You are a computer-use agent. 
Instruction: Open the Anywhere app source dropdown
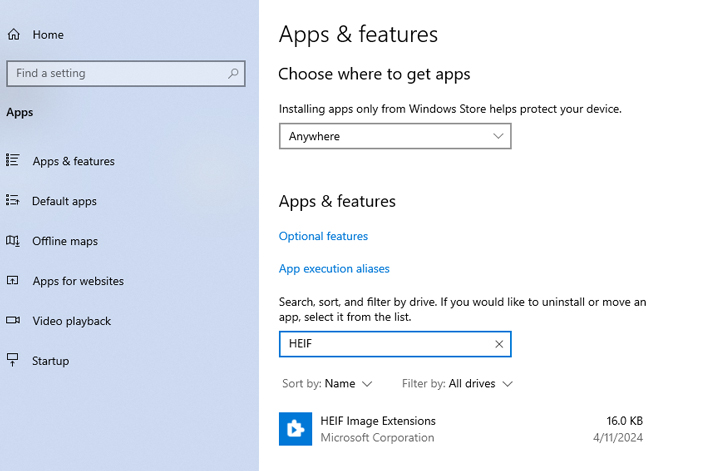(x=395, y=136)
